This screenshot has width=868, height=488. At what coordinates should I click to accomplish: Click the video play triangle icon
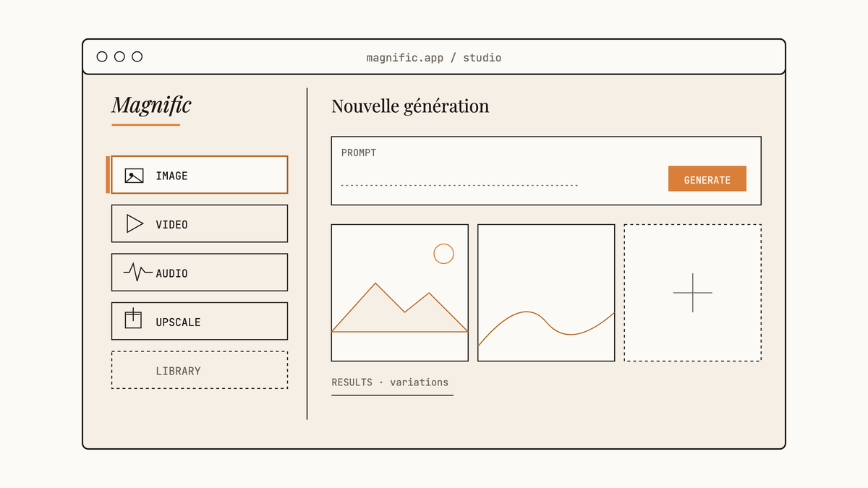(135, 224)
